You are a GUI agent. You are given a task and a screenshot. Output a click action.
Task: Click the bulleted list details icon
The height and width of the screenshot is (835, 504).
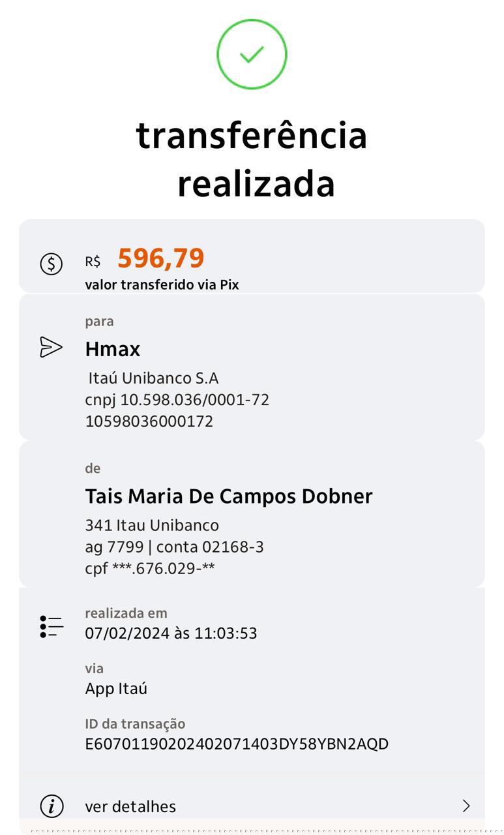[52, 626]
